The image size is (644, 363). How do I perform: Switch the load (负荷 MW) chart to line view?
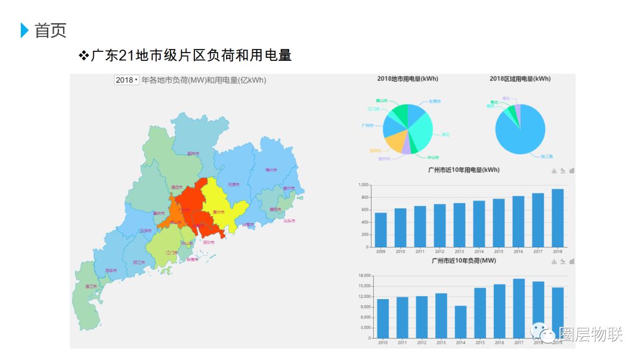click(563, 262)
